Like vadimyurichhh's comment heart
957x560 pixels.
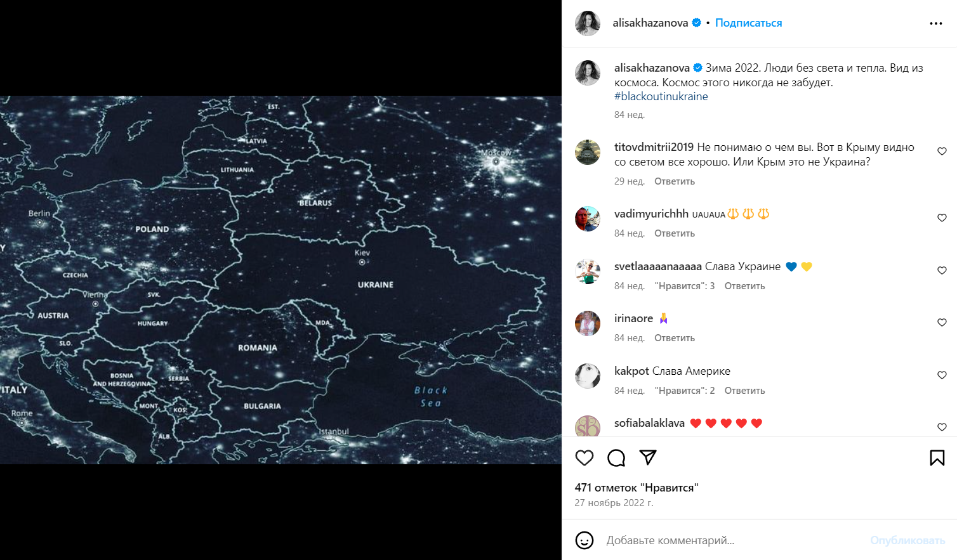click(942, 218)
